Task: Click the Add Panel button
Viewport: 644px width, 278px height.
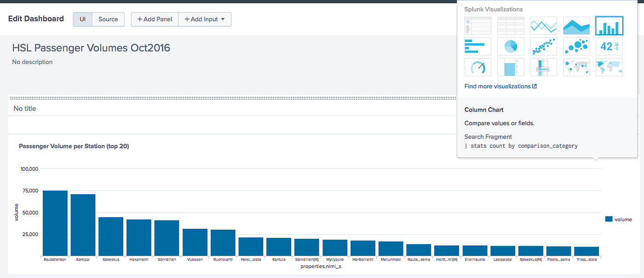Action: [155, 19]
